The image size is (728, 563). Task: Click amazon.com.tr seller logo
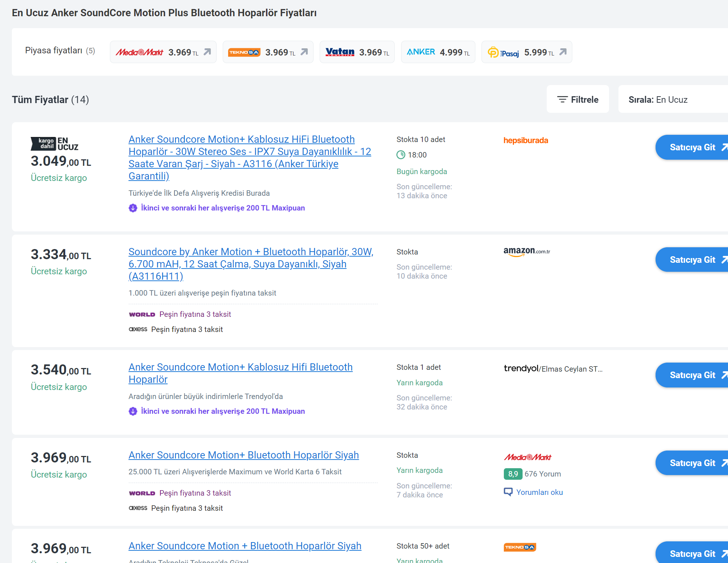[x=527, y=252]
